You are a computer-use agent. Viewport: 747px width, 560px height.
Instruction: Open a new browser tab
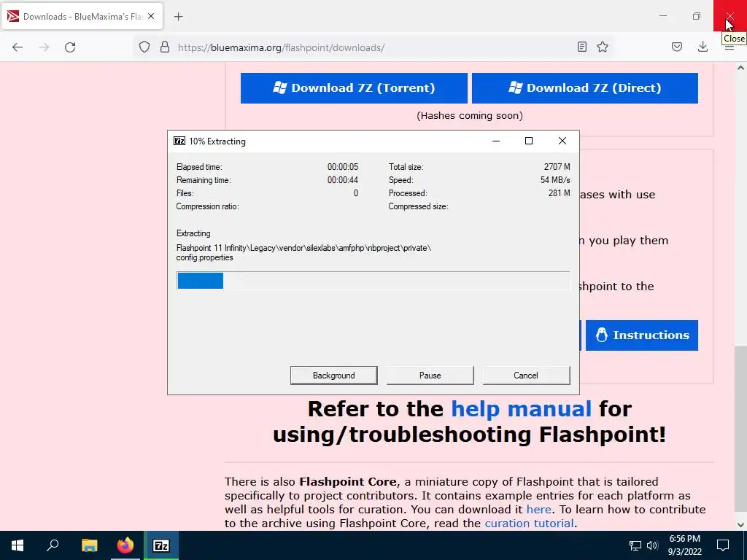[178, 17]
